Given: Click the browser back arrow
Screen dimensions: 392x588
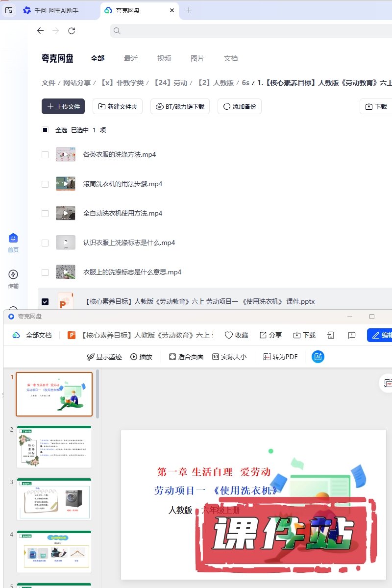Looking at the screenshot, I should coord(40,31).
